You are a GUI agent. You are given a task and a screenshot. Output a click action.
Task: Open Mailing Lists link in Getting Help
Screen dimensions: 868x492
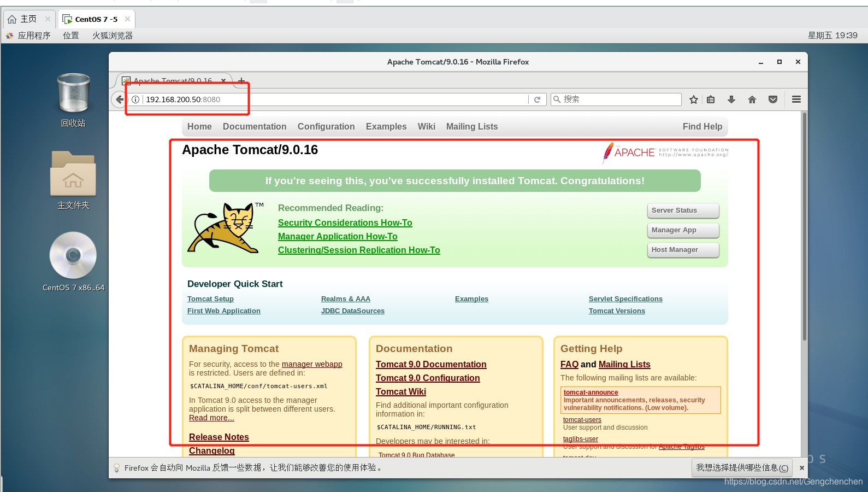624,365
